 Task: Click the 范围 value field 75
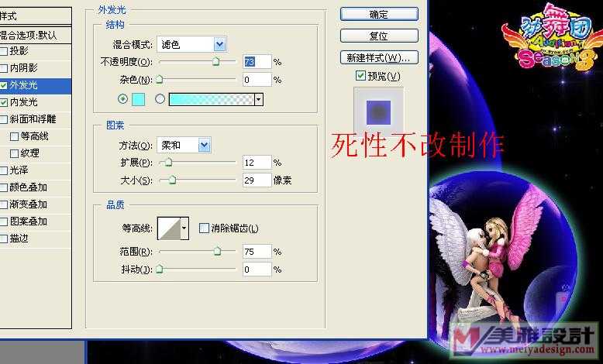tap(257, 252)
